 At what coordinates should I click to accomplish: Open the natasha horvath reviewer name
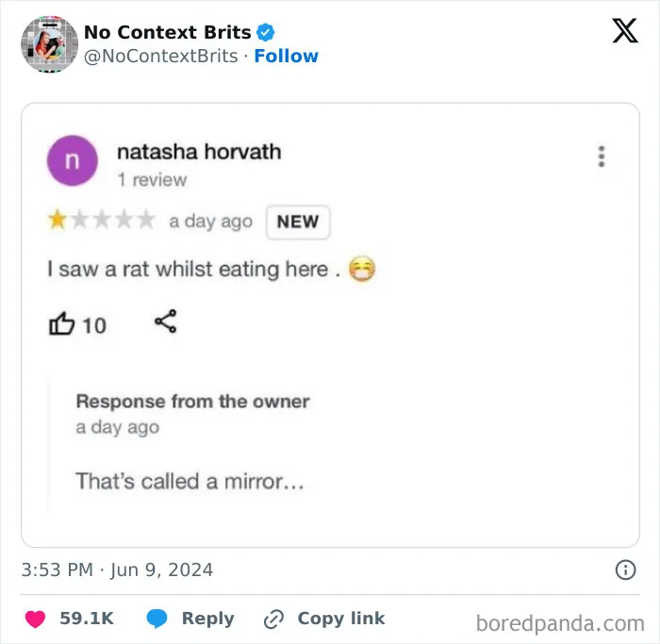(x=199, y=152)
